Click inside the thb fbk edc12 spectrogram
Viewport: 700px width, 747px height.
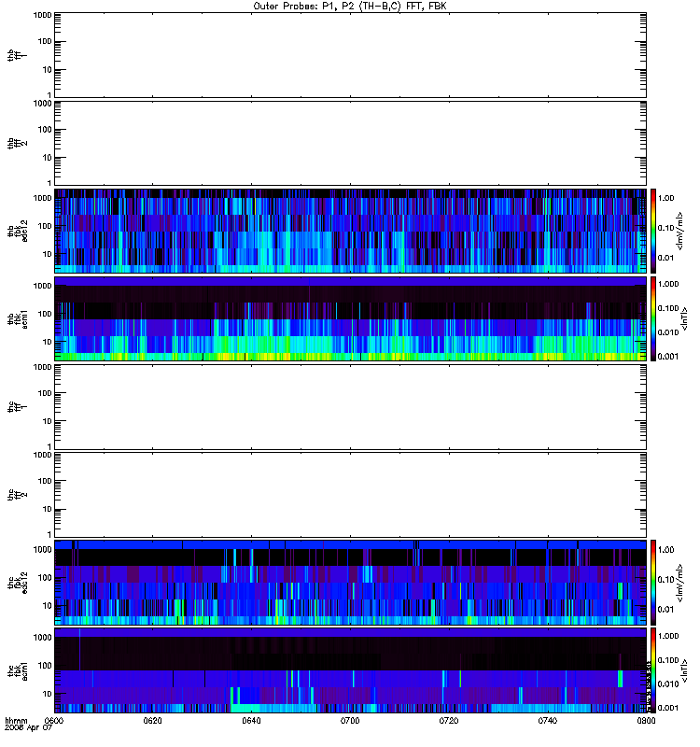coord(350,231)
